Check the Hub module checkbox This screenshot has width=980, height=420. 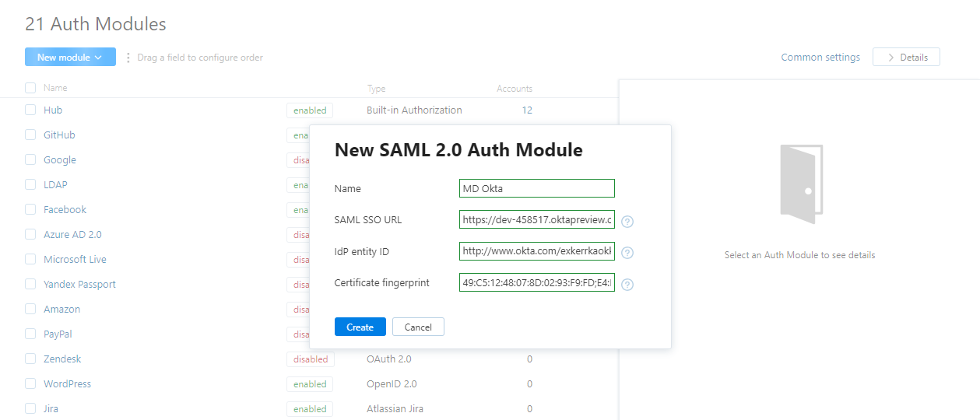(x=30, y=110)
